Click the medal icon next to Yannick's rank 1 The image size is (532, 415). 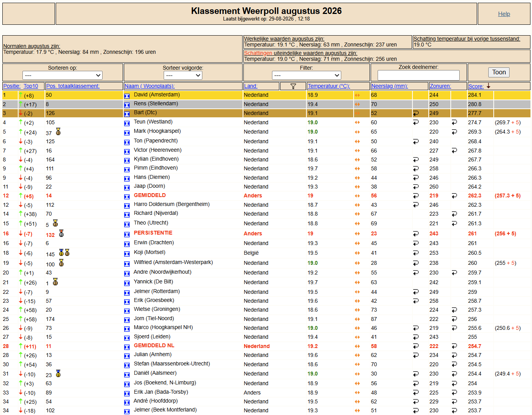coord(55,282)
